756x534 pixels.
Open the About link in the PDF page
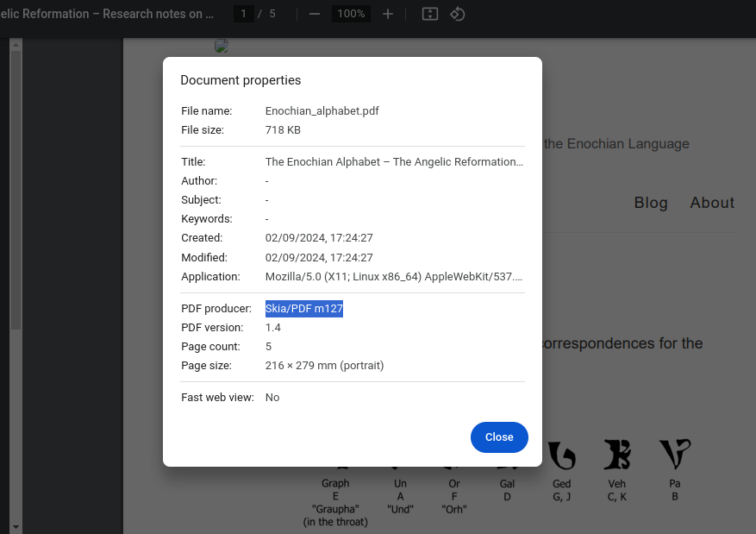(712, 203)
